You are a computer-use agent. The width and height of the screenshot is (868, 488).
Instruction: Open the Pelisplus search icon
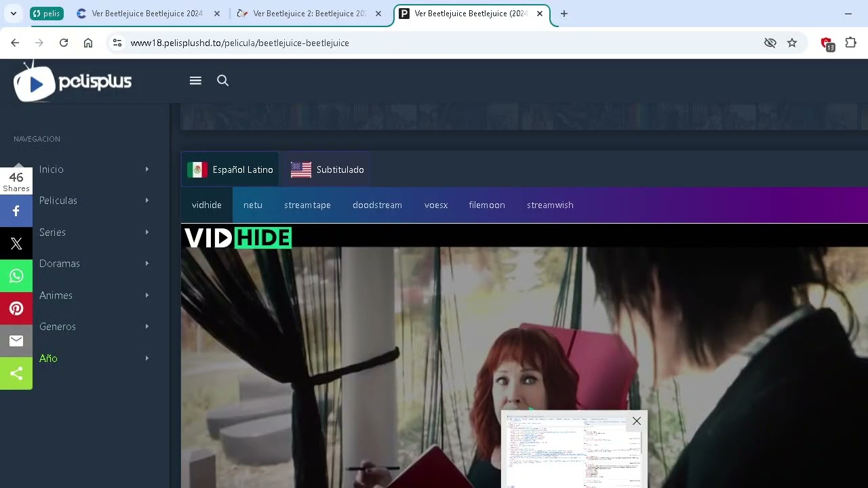222,80
